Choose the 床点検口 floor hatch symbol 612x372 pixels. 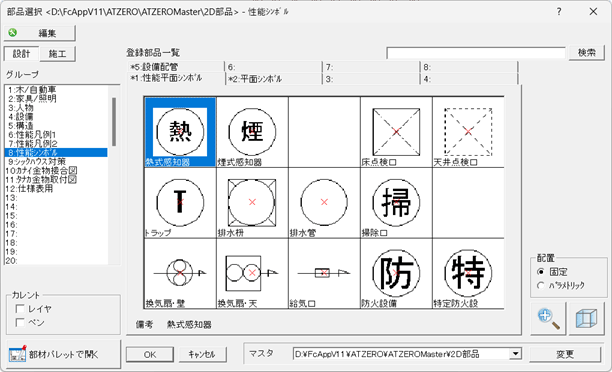click(396, 132)
